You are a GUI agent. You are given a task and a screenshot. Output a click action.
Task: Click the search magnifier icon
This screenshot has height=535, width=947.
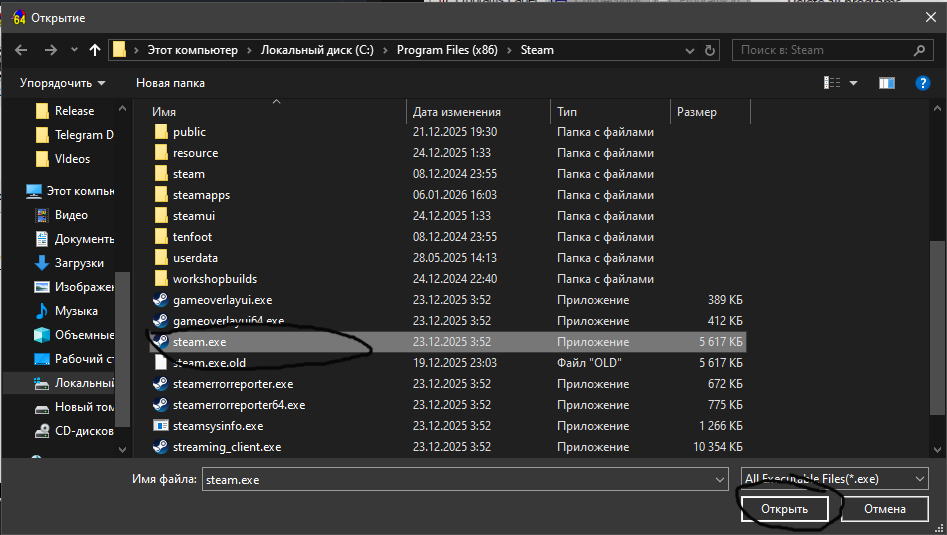(919, 50)
